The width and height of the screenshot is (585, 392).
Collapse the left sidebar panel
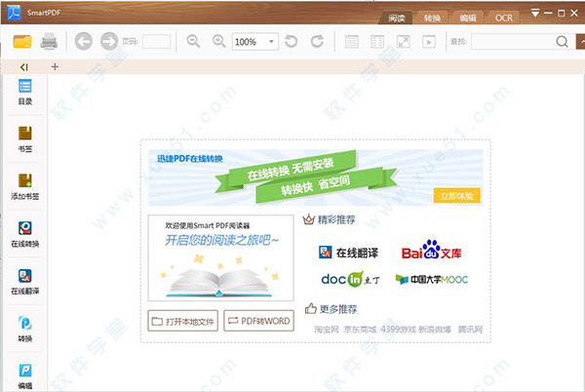23,67
